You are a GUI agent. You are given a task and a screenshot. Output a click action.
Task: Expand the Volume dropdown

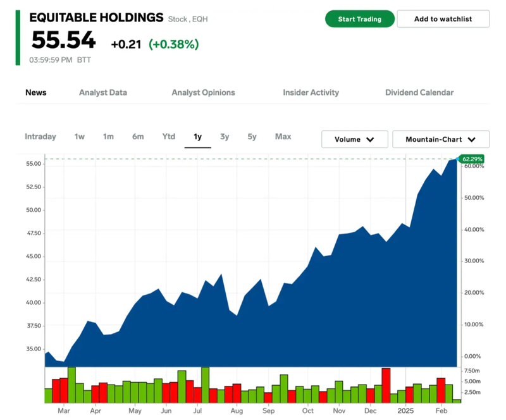(354, 139)
